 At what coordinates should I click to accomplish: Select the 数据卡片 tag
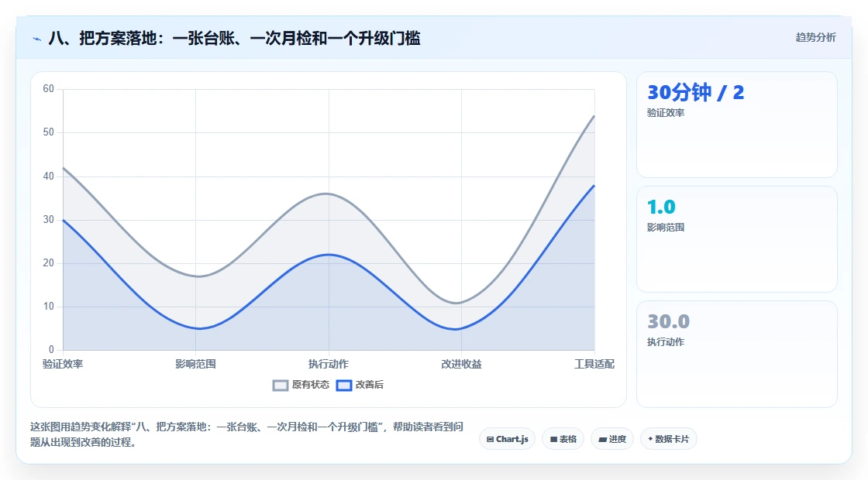click(669, 439)
